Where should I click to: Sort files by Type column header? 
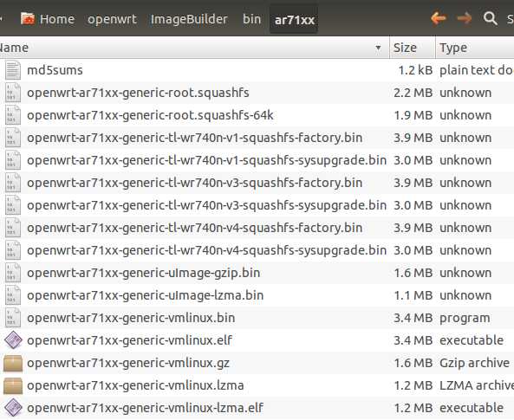pos(475,48)
